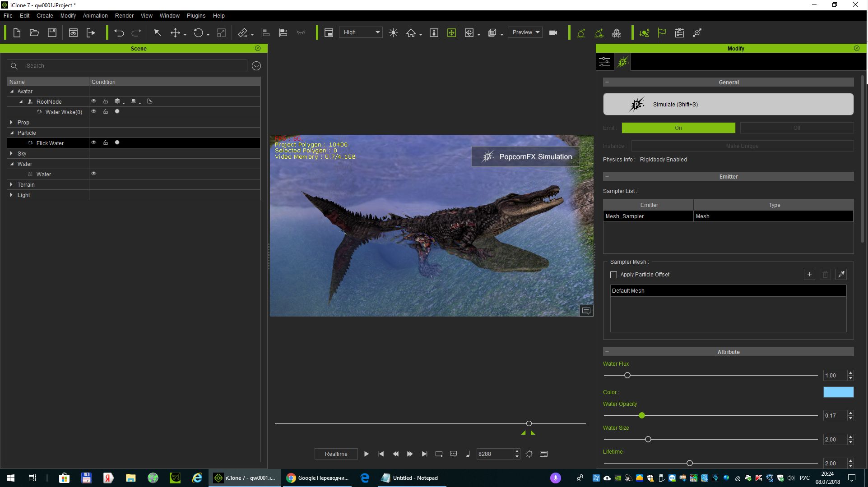868x487 pixels.
Task: Toggle visibility of the Water item
Action: click(94, 174)
